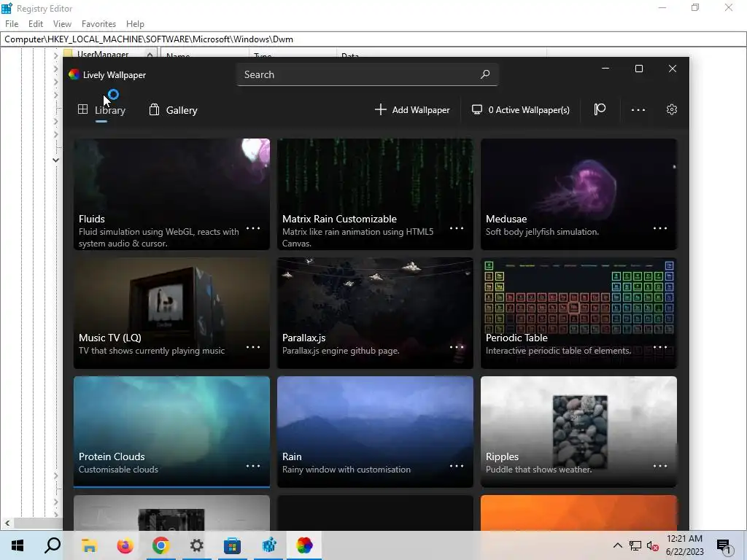Launch Google Chrome from the taskbar

coord(161,545)
